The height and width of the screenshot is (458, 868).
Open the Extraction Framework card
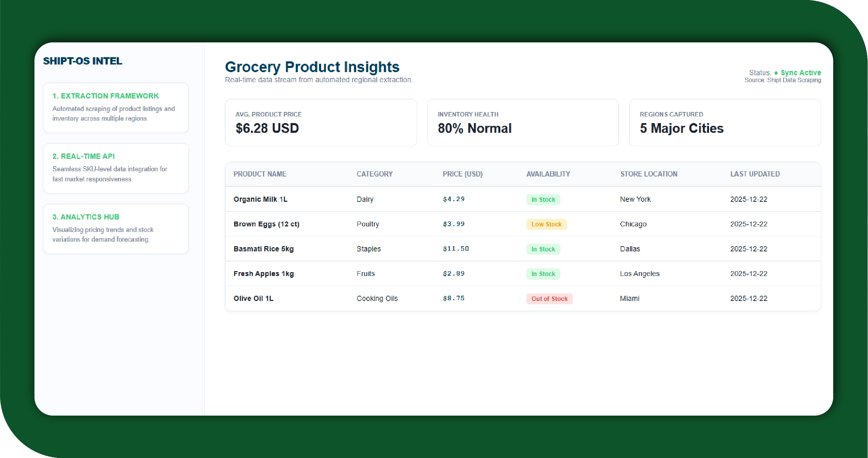click(x=116, y=107)
